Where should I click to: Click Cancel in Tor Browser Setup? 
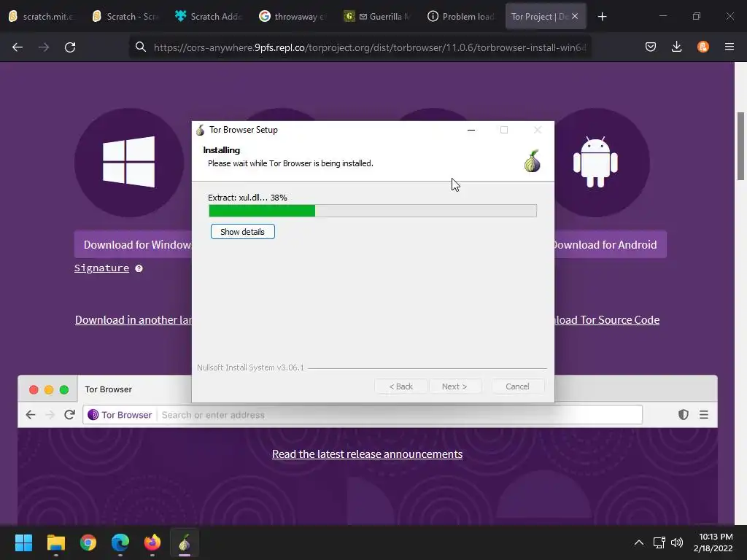point(517,386)
